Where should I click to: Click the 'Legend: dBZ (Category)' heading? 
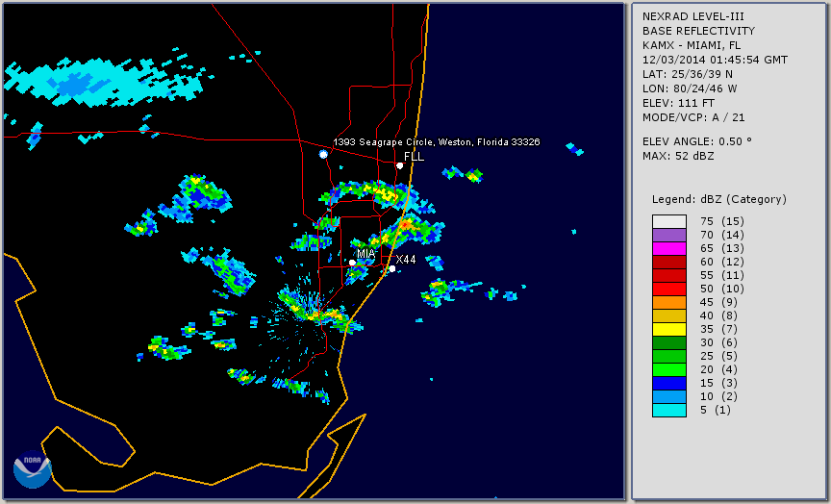tap(719, 200)
